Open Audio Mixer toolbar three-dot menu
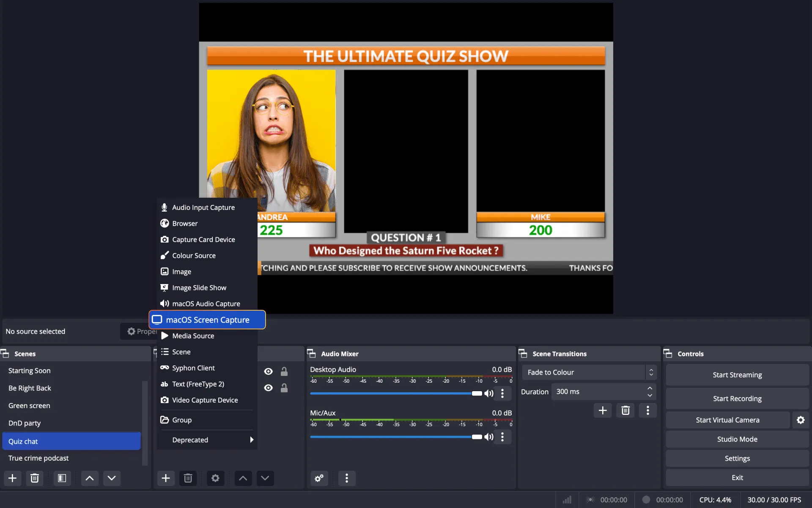The image size is (812, 508). pos(347,478)
